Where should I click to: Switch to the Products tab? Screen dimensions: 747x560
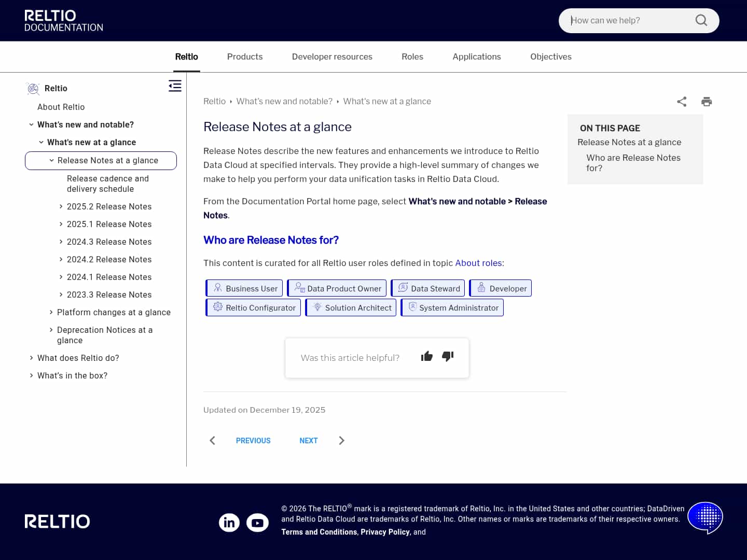point(245,57)
